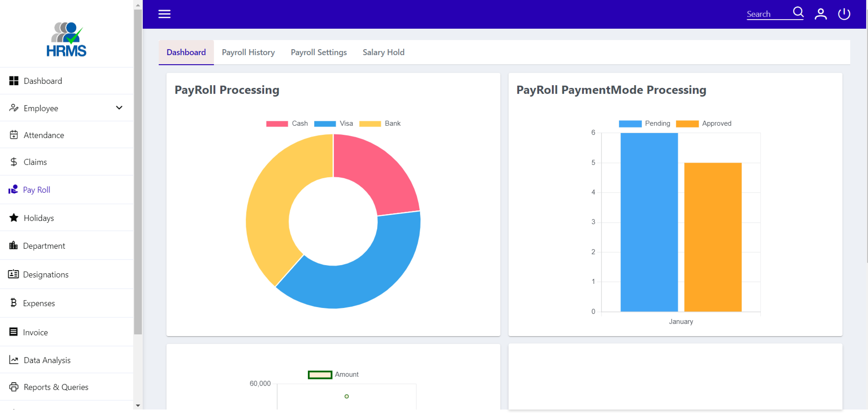Click the Claims dollar icon
Viewport: 868px width, 415px height.
pos(13,162)
